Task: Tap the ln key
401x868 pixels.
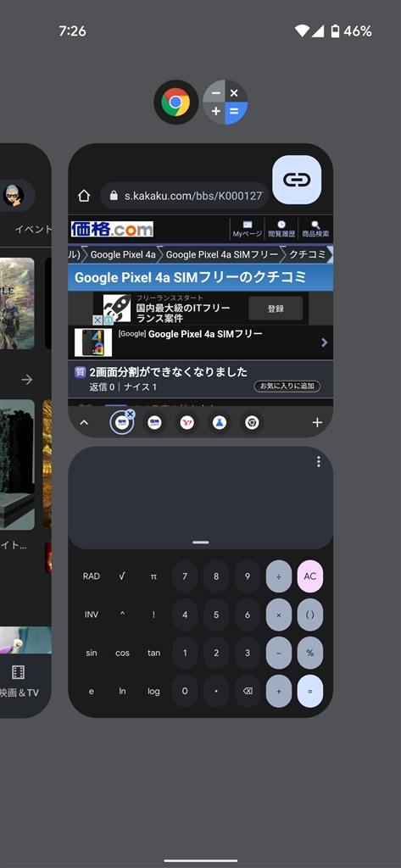Action: 122,691
